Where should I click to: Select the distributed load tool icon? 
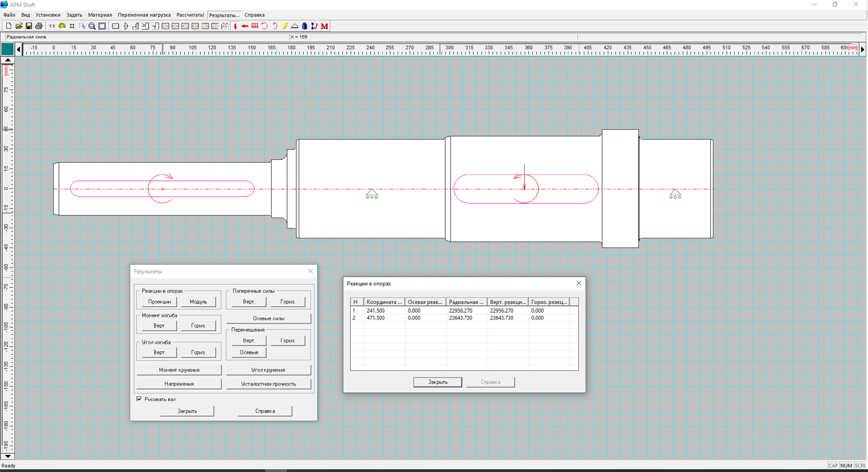(x=255, y=26)
